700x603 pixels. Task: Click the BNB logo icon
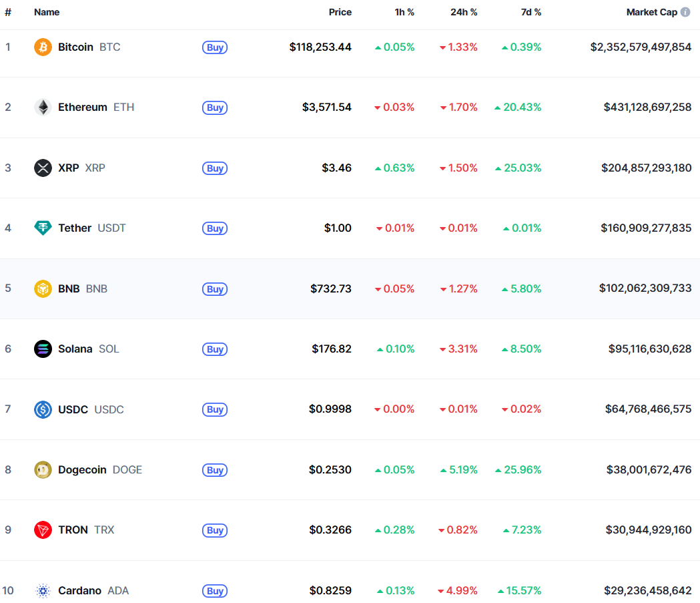[x=43, y=288]
